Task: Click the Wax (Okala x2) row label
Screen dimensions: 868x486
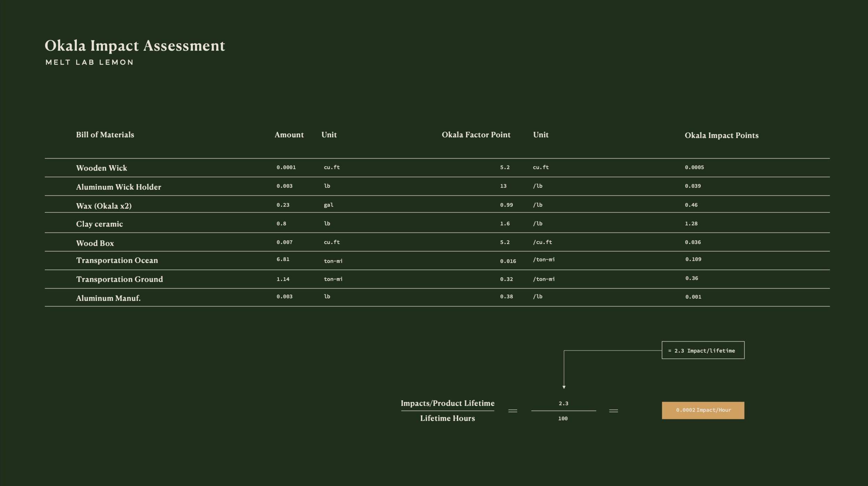Action: point(103,206)
